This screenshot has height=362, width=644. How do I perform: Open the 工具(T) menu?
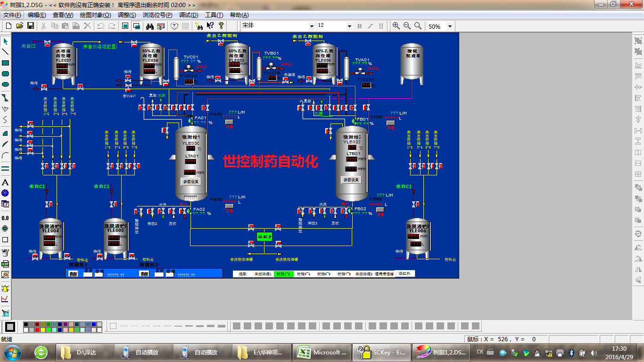coord(214,15)
